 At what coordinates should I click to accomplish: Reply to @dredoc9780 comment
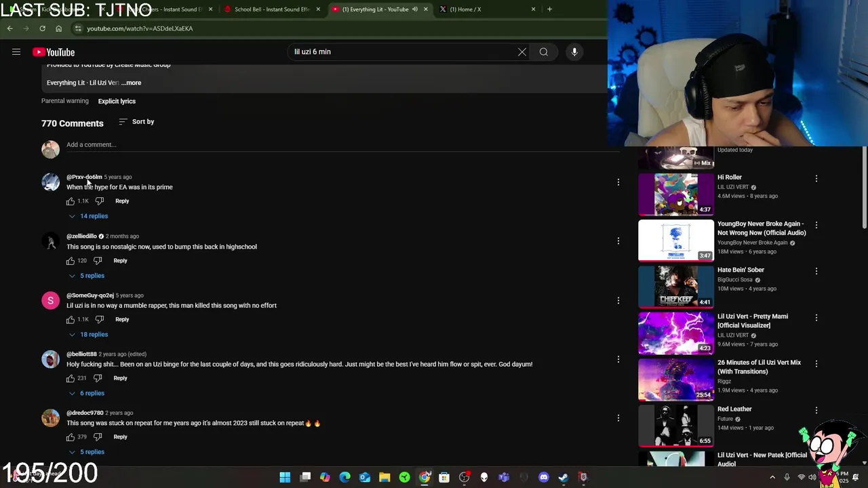120,437
